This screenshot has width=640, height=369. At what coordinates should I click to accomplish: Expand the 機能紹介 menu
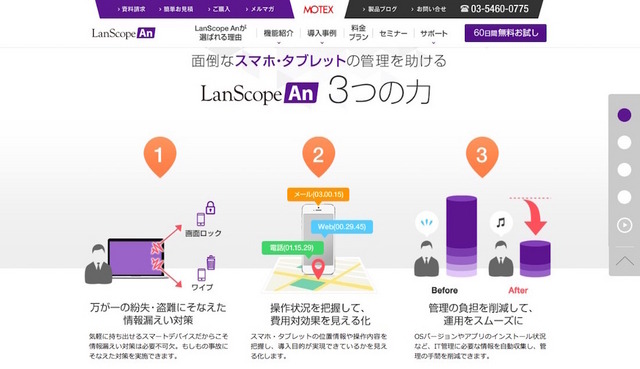tap(278, 34)
